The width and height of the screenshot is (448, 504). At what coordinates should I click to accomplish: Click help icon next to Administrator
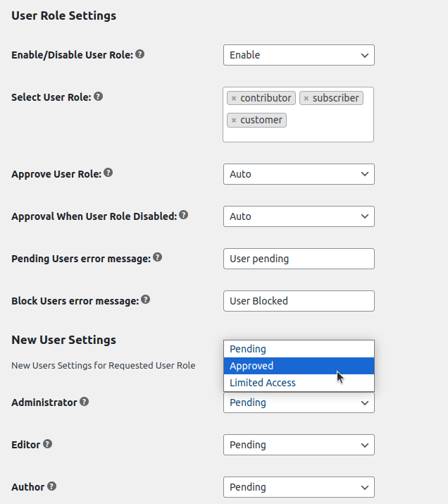(85, 402)
